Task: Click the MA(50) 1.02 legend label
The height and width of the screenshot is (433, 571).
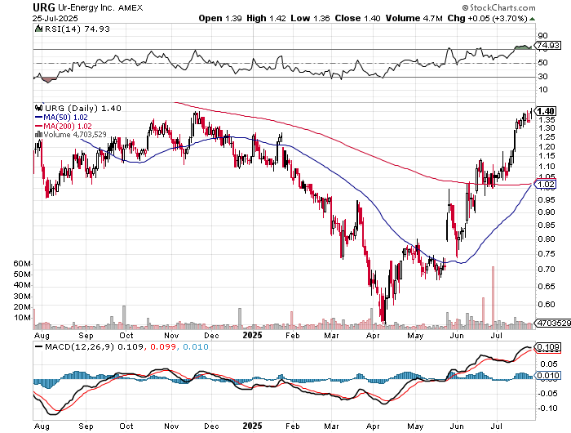Action: coord(66,117)
